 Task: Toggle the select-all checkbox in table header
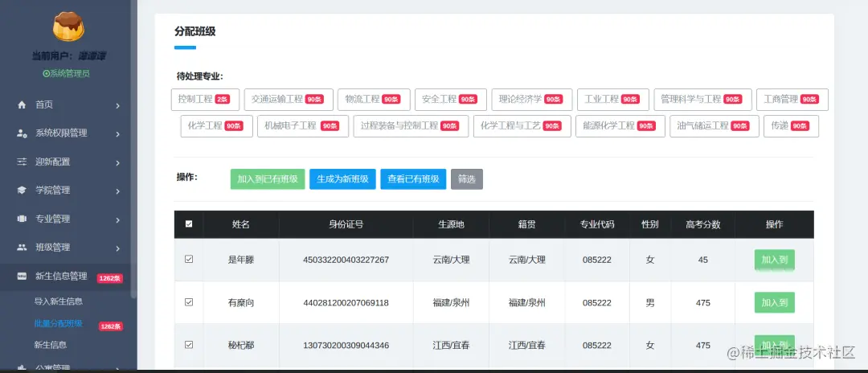click(x=189, y=224)
